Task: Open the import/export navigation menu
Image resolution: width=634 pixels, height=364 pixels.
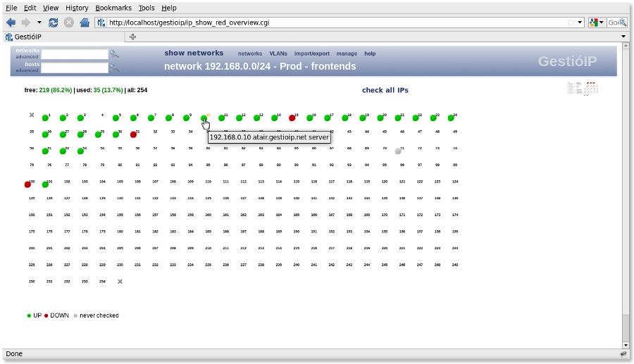Action: [312, 54]
